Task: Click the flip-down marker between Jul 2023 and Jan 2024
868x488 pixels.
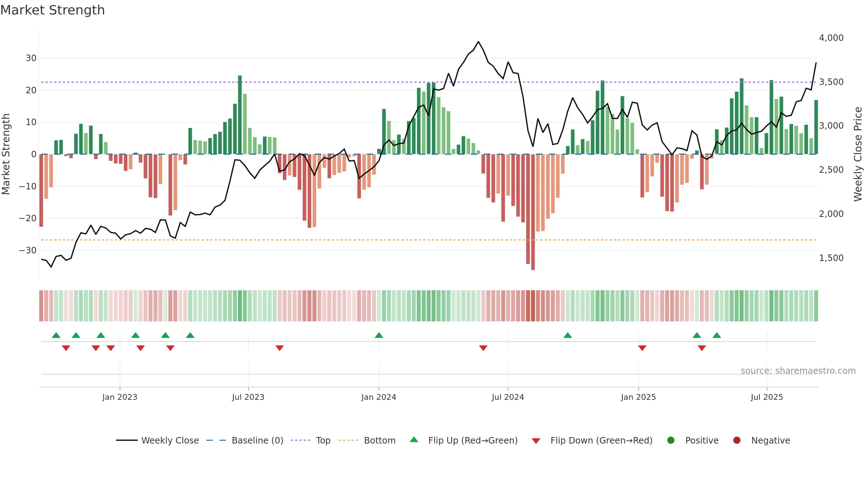Action: [280, 348]
